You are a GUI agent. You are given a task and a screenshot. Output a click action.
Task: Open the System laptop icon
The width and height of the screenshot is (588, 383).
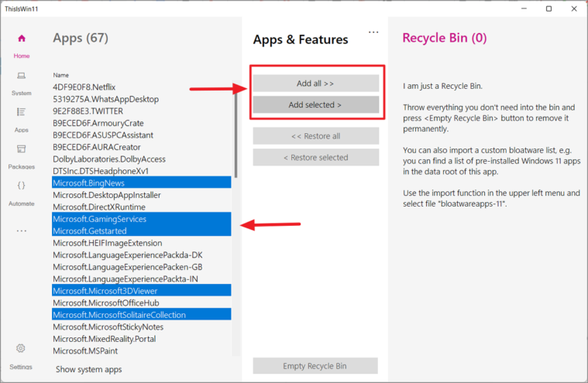pyautogui.click(x=22, y=76)
